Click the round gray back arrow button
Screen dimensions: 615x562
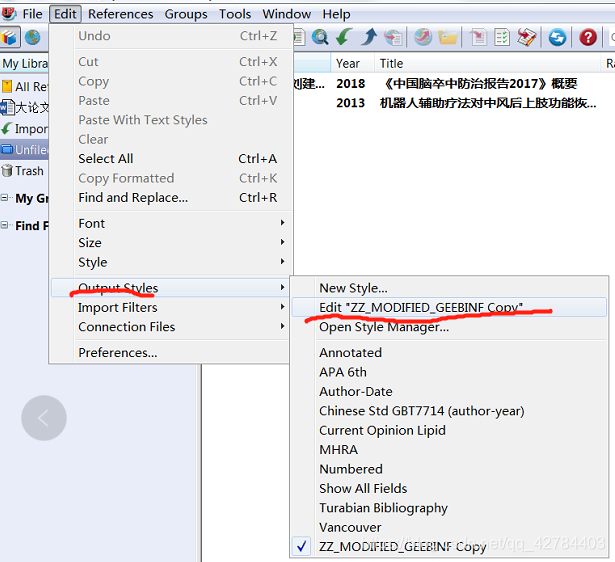44,418
